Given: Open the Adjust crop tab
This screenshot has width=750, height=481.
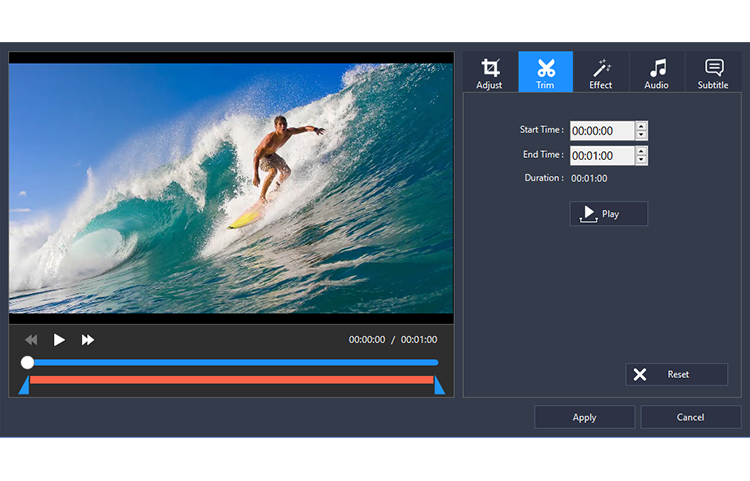Looking at the screenshot, I should 490,72.
